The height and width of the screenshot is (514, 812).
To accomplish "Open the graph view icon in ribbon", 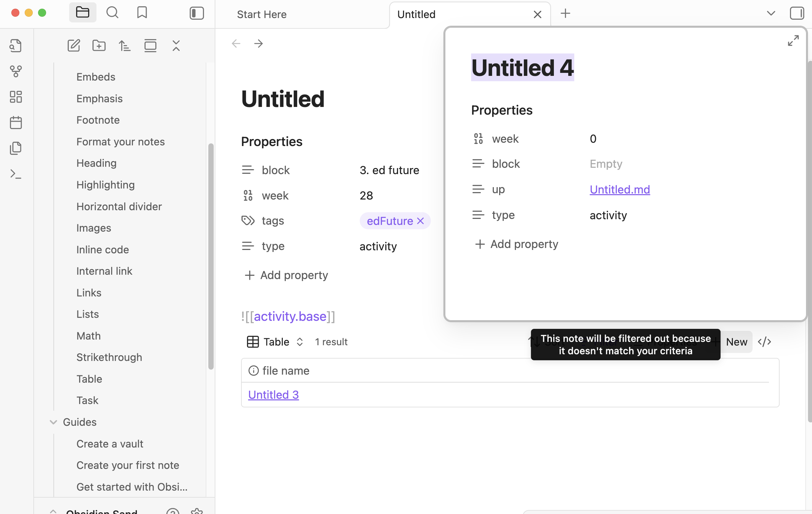I will click(16, 71).
